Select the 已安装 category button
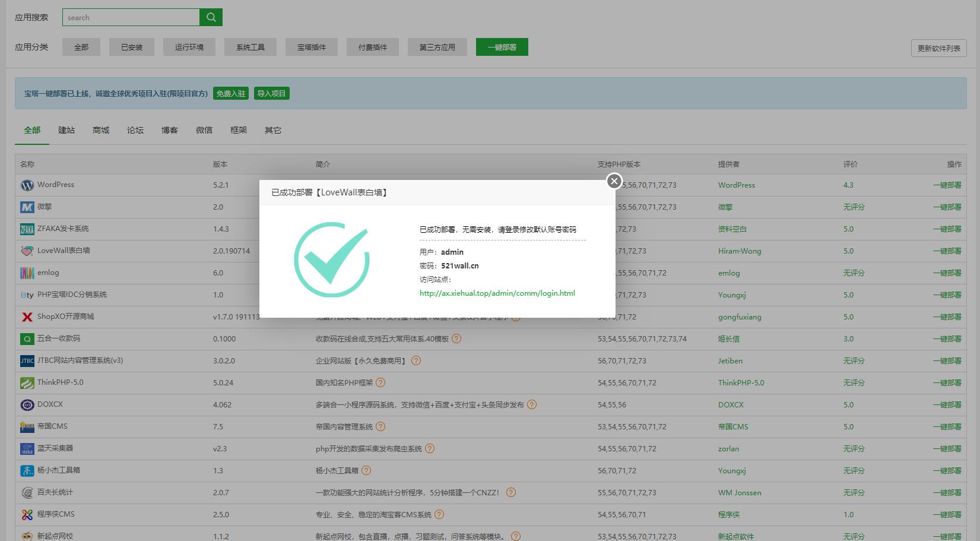 tap(132, 47)
